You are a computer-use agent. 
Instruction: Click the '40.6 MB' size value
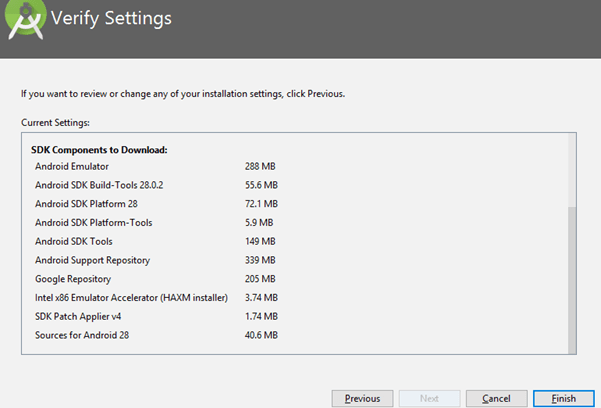point(261,336)
